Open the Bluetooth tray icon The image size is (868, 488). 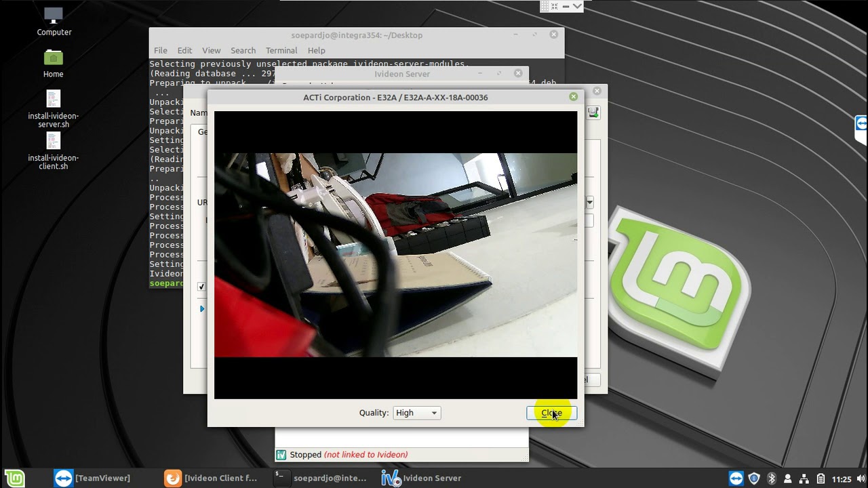point(771,479)
